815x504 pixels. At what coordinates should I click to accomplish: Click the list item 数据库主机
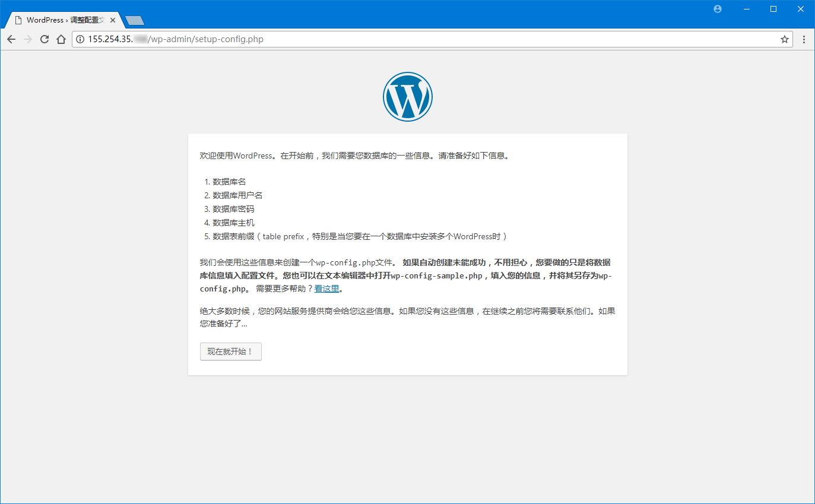(x=233, y=223)
